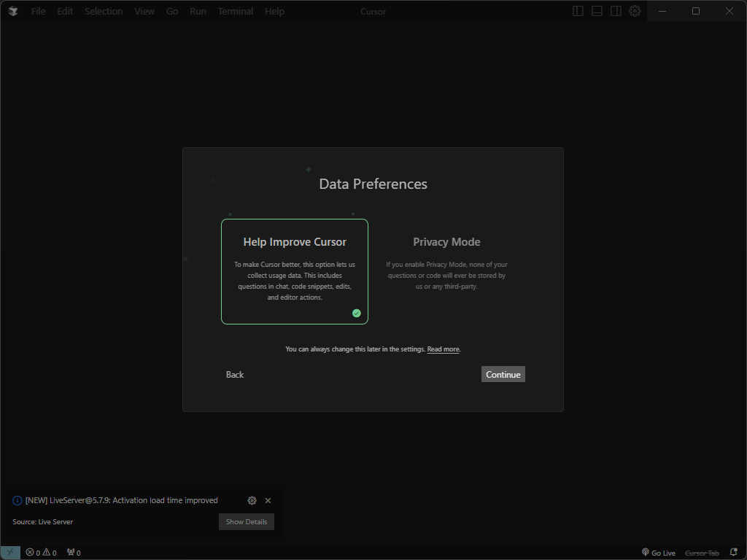747x560 pixels.
Task: Open the Go menu
Action: (172, 11)
